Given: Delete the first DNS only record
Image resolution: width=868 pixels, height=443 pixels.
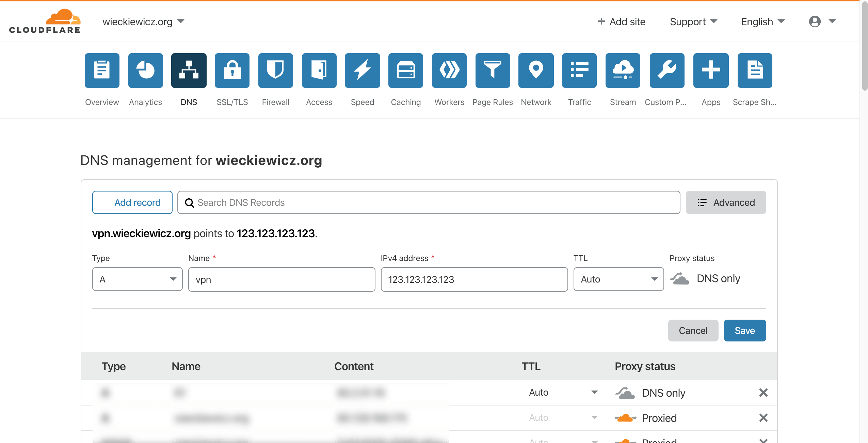Looking at the screenshot, I should tap(763, 393).
